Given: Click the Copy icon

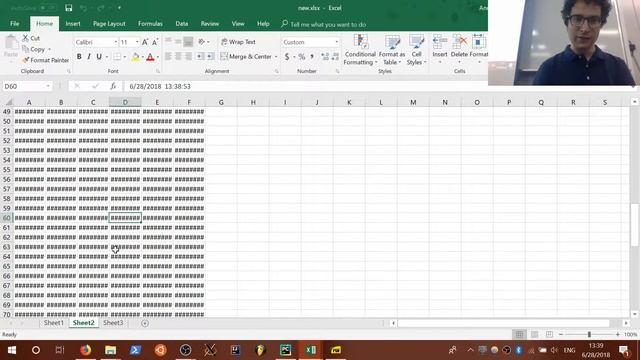Looking at the screenshot, I should 26,49.
